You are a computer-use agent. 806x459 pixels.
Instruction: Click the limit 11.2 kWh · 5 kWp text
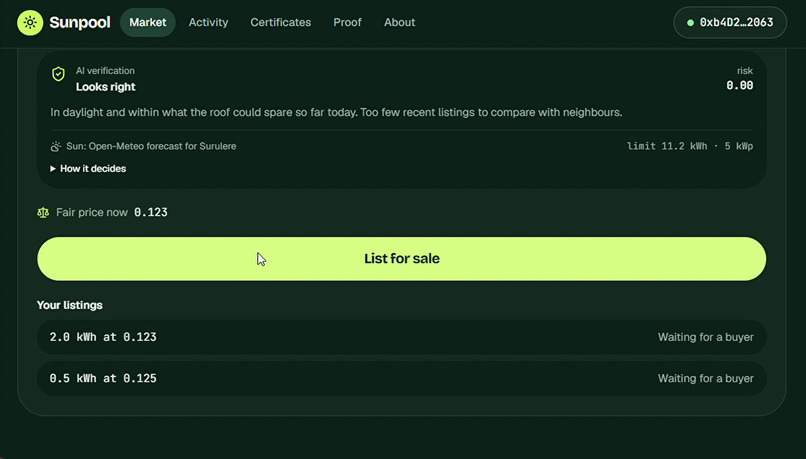tap(690, 146)
